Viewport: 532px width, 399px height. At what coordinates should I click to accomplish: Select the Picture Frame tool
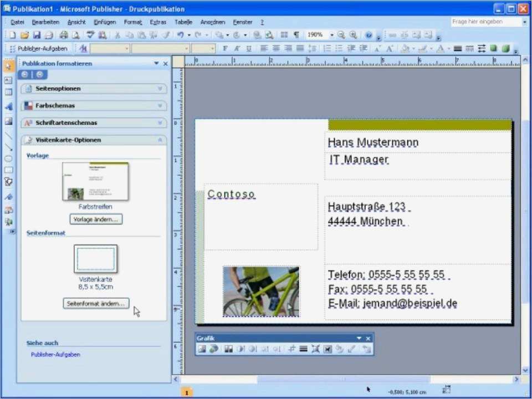tap(8, 121)
